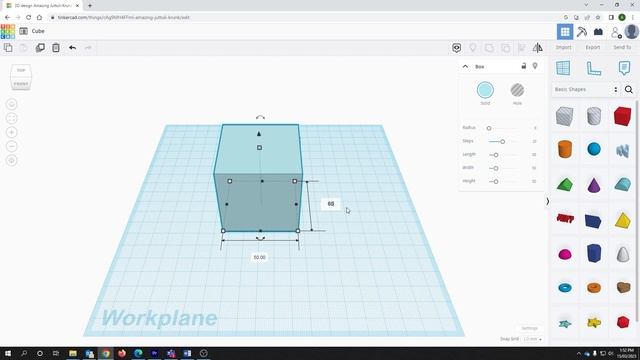Click the Settings button under workplane
The image size is (640, 360).
(x=529, y=328)
